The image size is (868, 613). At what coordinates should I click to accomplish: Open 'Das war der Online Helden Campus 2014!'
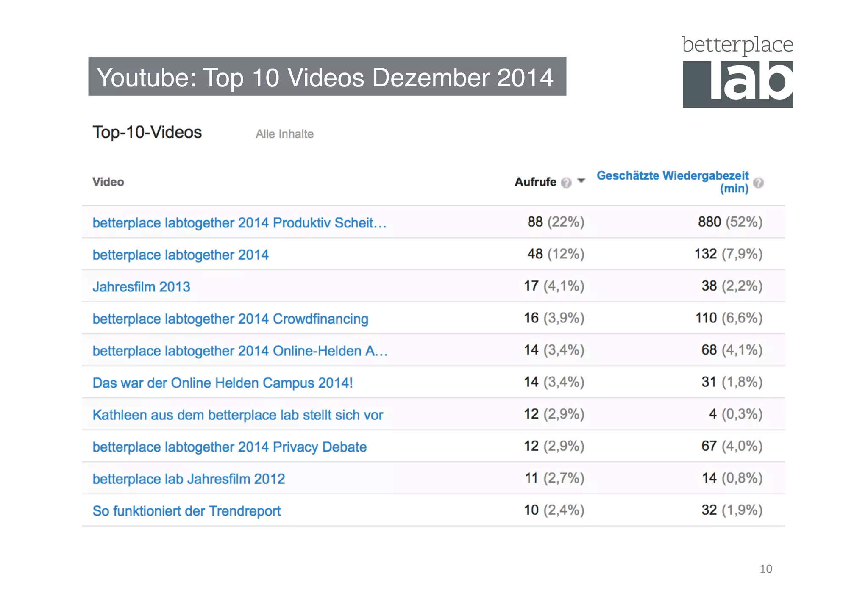click(223, 383)
